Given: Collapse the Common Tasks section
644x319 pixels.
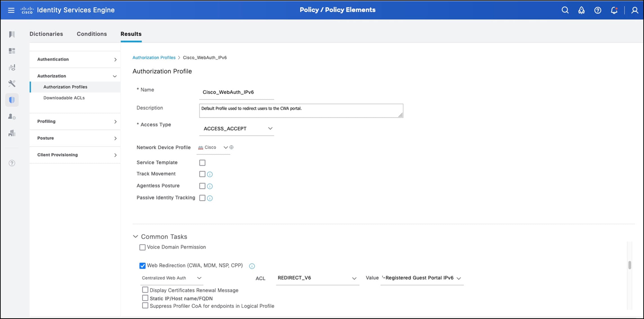Looking at the screenshot, I should click(136, 237).
